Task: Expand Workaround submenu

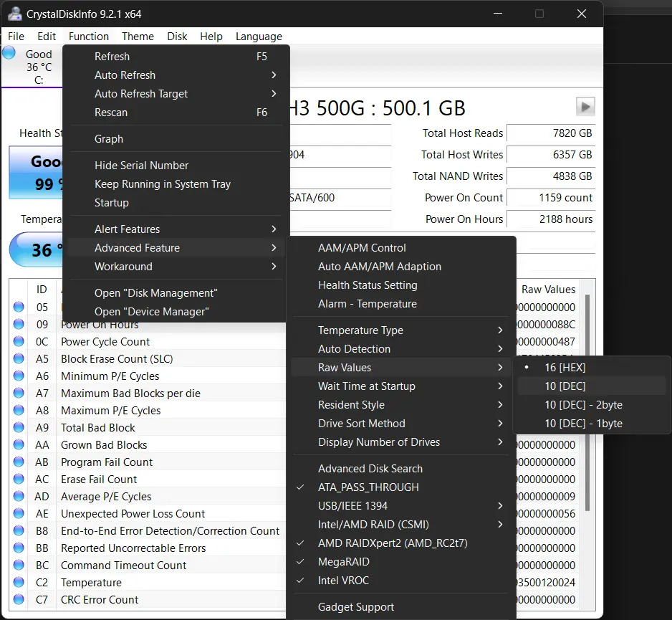Action: pos(176,266)
